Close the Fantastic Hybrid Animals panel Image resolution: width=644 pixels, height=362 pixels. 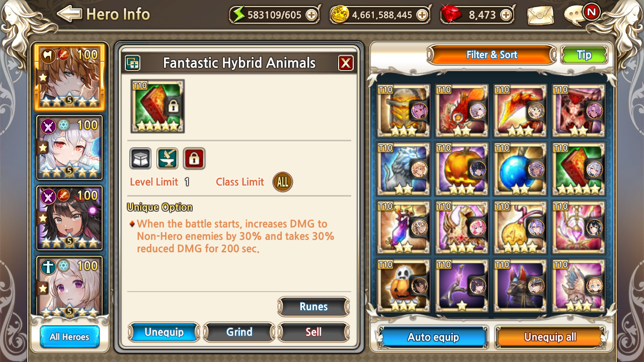pyautogui.click(x=346, y=63)
